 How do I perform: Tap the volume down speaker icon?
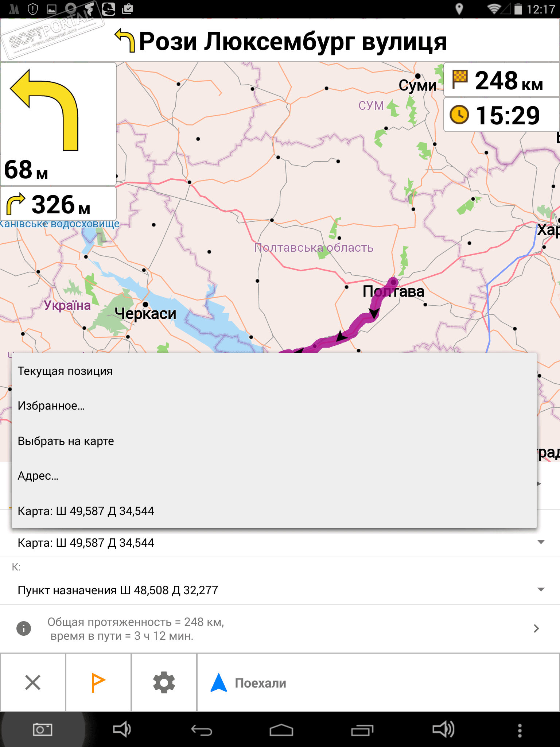pyautogui.click(x=122, y=729)
